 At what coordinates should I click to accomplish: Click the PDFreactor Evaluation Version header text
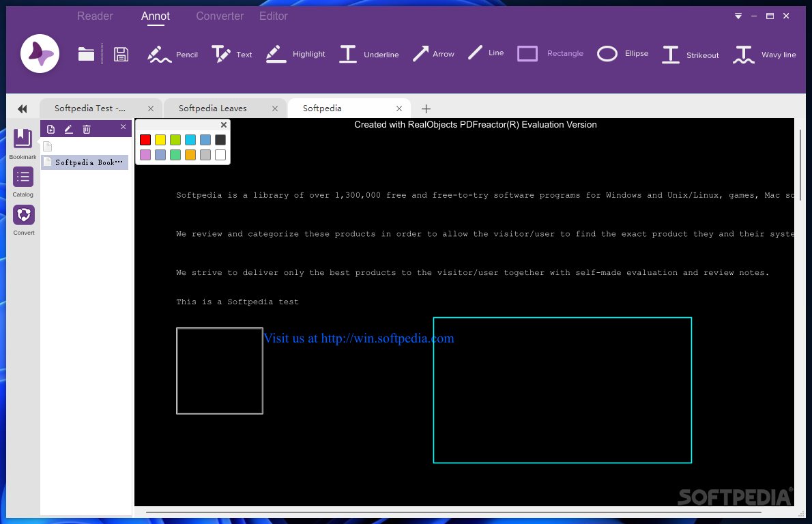click(476, 125)
